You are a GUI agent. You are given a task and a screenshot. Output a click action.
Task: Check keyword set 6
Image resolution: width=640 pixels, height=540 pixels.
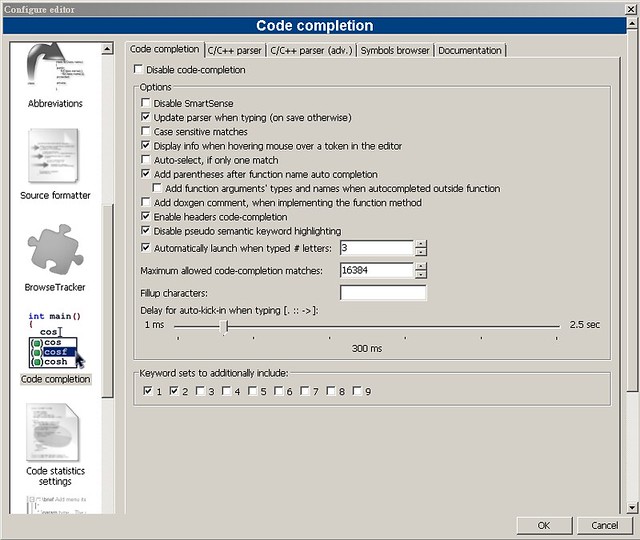(x=278, y=391)
